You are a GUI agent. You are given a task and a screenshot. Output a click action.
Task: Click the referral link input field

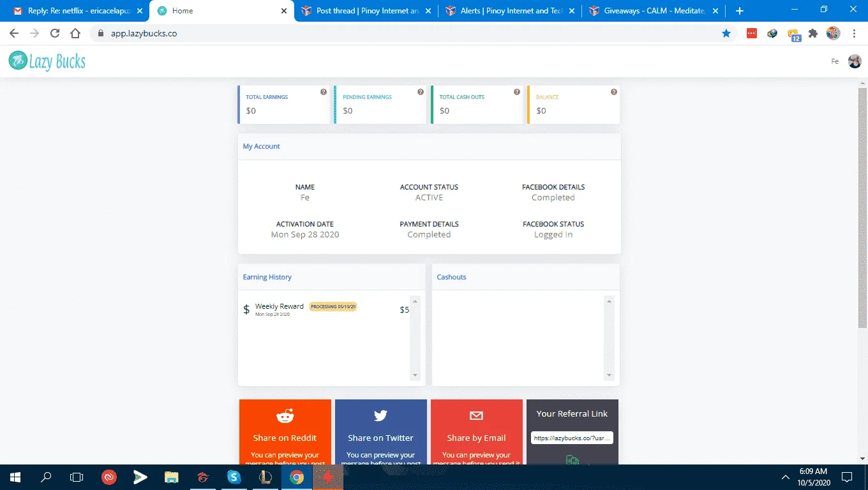(x=572, y=438)
